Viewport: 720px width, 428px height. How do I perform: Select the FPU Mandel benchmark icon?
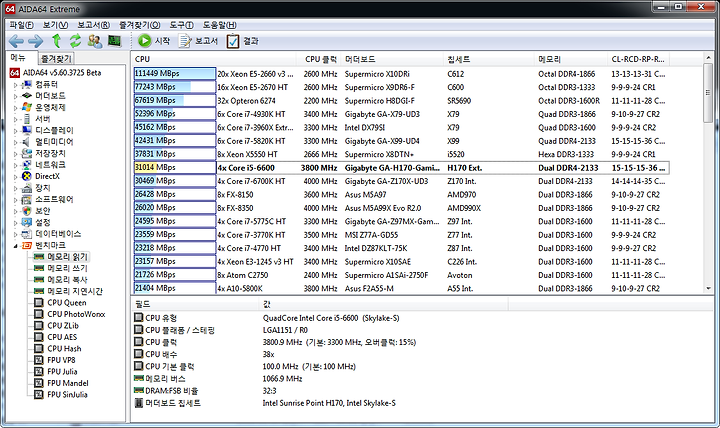coord(39,383)
